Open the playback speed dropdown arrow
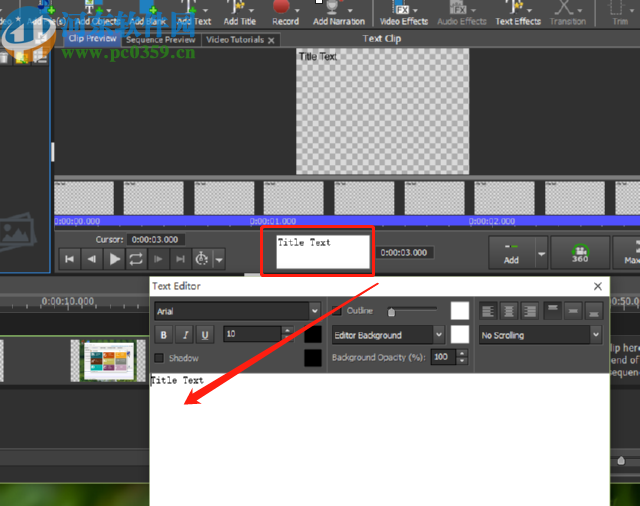The image size is (640, 506). pos(219,260)
